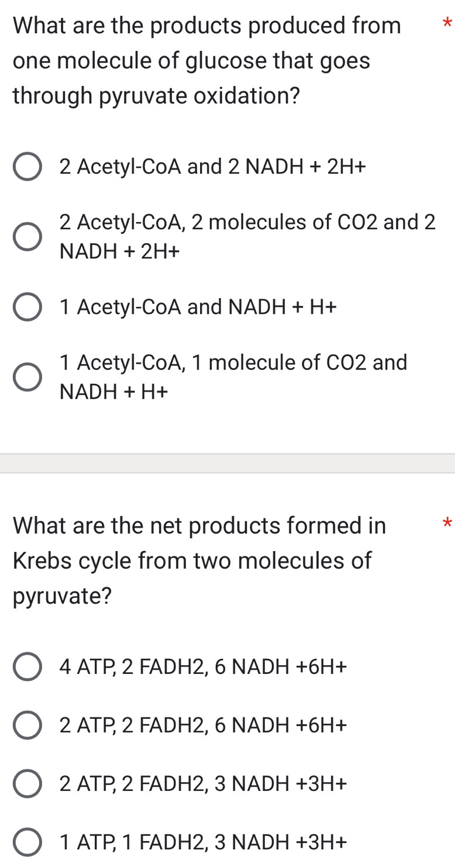This screenshot has height=868, width=455.
Task: Select "4 ATP, 2 FADH2, 6 NADH +6H+"
Action: click(x=27, y=666)
